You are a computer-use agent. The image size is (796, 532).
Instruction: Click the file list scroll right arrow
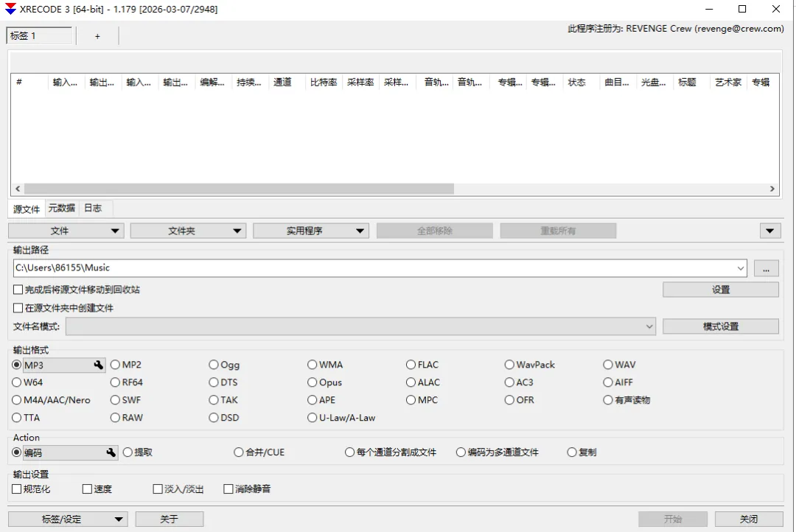772,189
